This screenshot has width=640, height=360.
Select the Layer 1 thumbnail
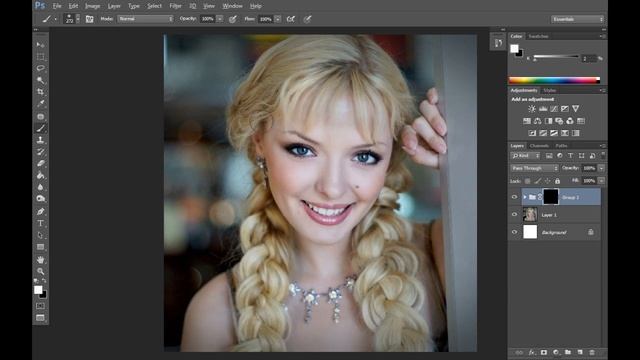pos(530,214)
